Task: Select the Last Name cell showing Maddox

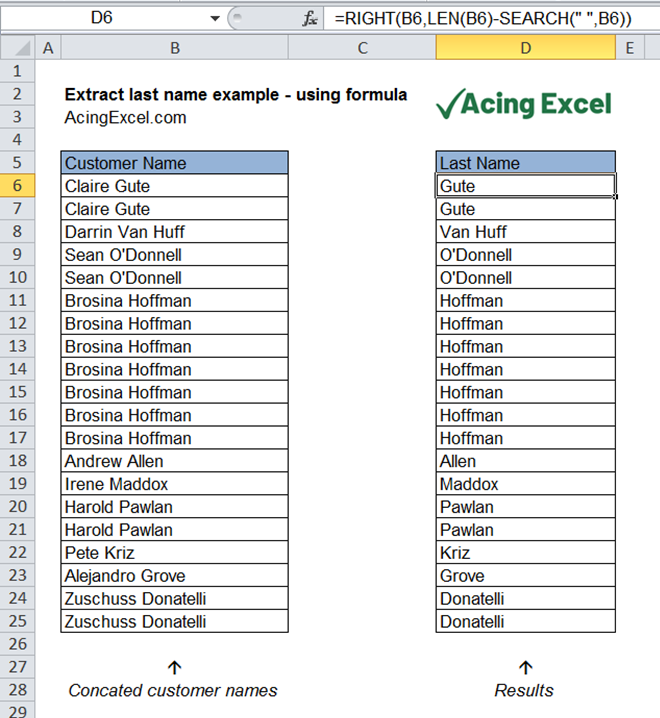Action: (x=525, y=484)
